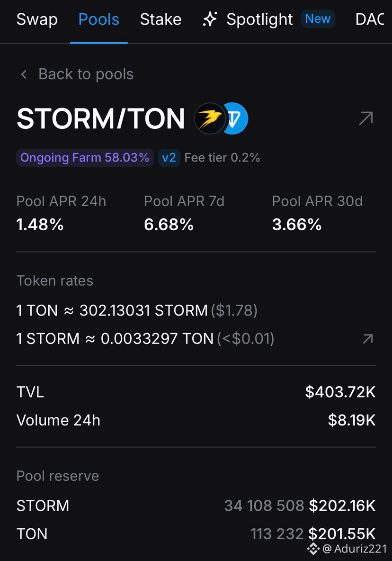The height and width of the screenshot is (561, 392).
Task: Go to the DAO tab
Action: (370, 19)
